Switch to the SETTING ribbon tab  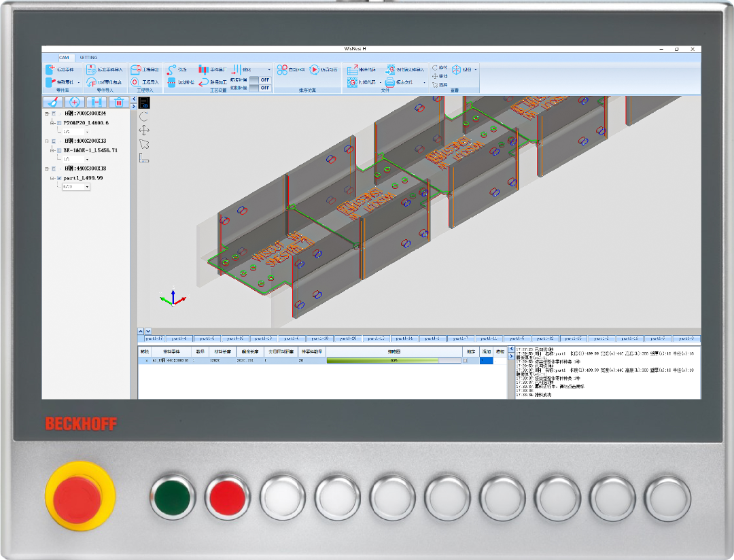tap(88, 58)
